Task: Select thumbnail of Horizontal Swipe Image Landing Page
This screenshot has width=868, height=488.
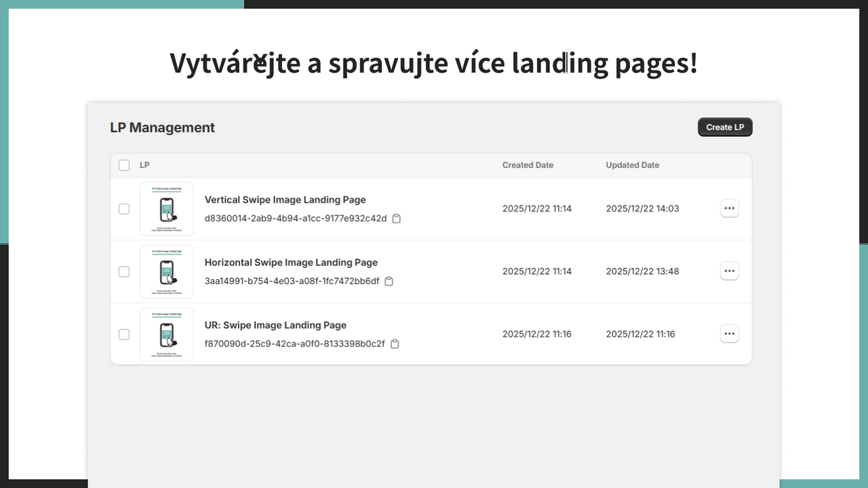Action: [167, 271]
